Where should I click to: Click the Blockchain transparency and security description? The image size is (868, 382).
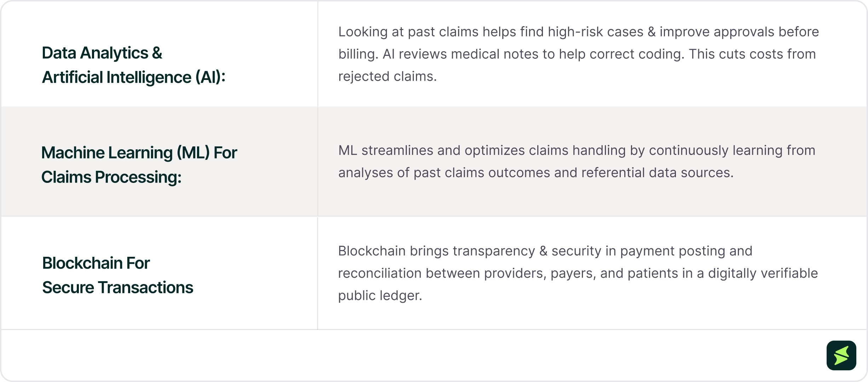tap(578, 273)
